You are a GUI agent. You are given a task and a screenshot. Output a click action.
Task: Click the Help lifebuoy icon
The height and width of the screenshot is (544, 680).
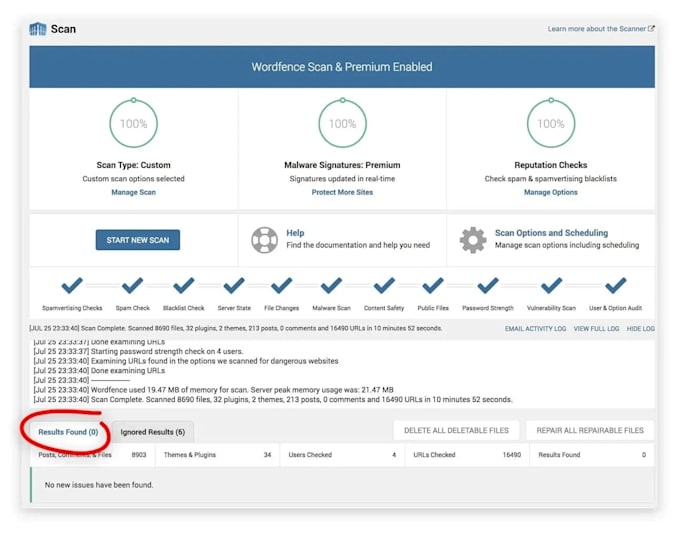[x=265, y=240]
